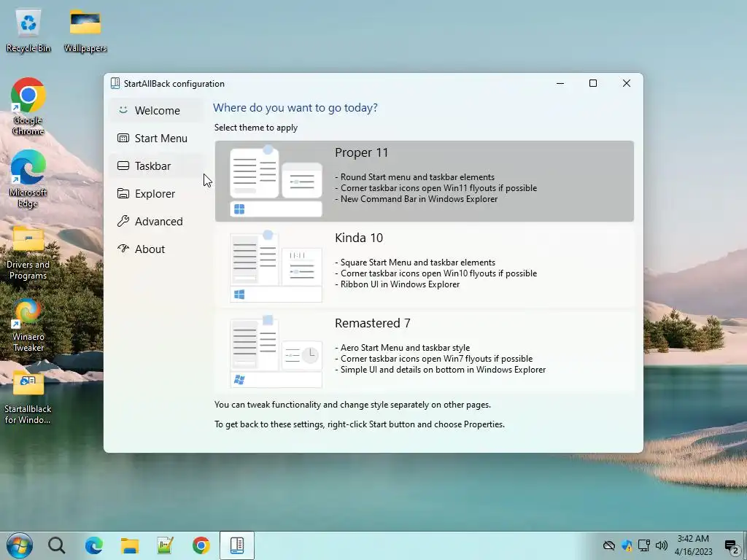Image resolution: width=747 pixels, height=560 pixels.
Task: Open network status tray icon
Action: [x=644, y=545]
